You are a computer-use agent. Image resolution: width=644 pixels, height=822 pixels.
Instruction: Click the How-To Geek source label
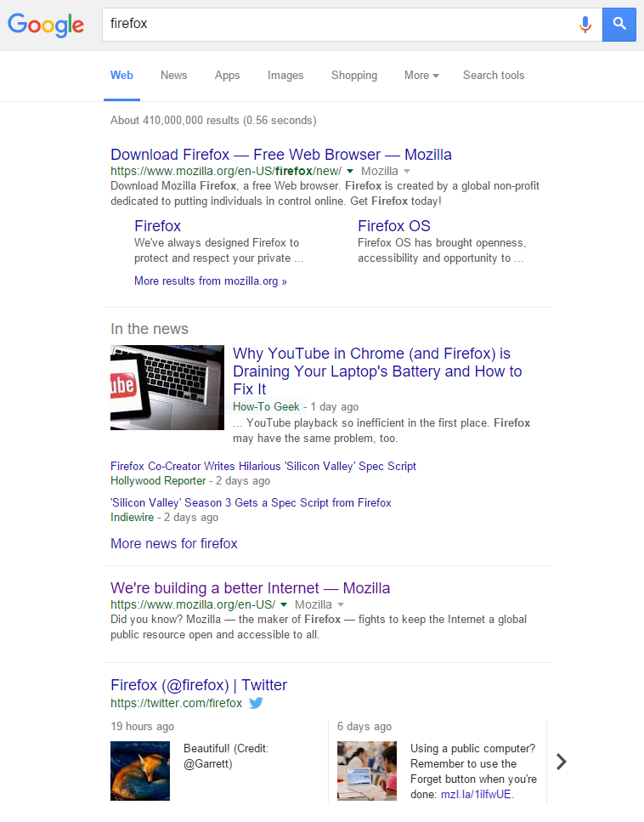(x=266, y=407)
